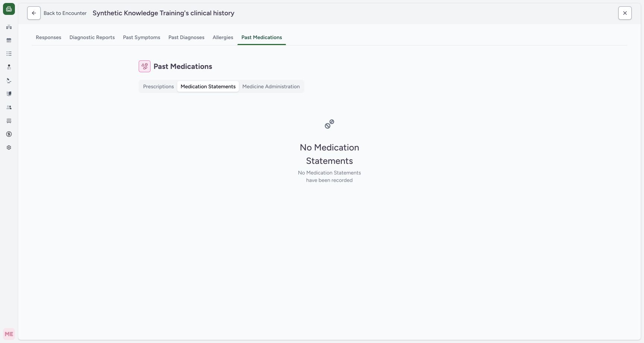Click the pink Past Medications pills icon
This screenshot has height=343, width=644.
(x=145, y=66)
